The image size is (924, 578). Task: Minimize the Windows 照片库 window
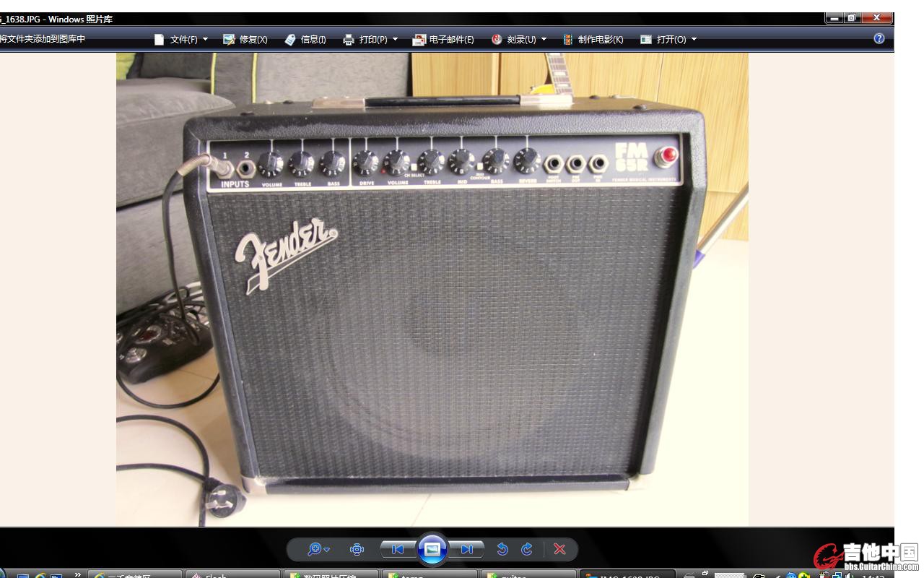tap(834, 17)
